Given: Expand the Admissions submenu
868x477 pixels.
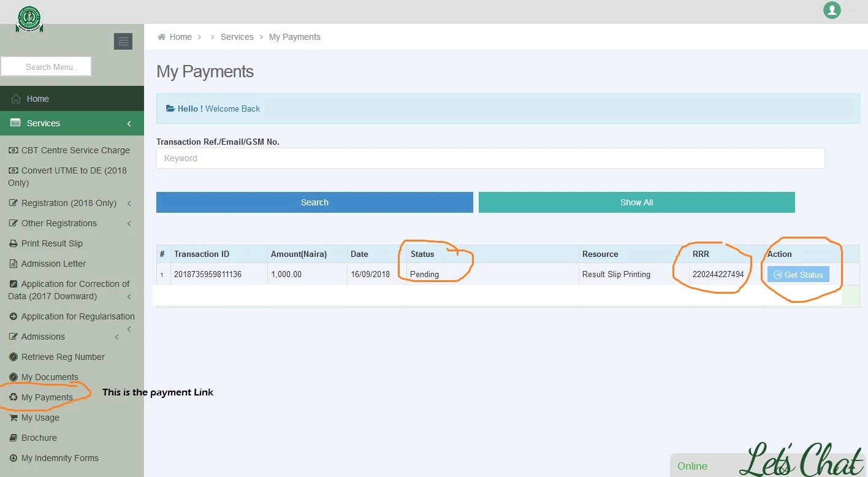Looking at the screenshot, I should click(x=116, y=337).
